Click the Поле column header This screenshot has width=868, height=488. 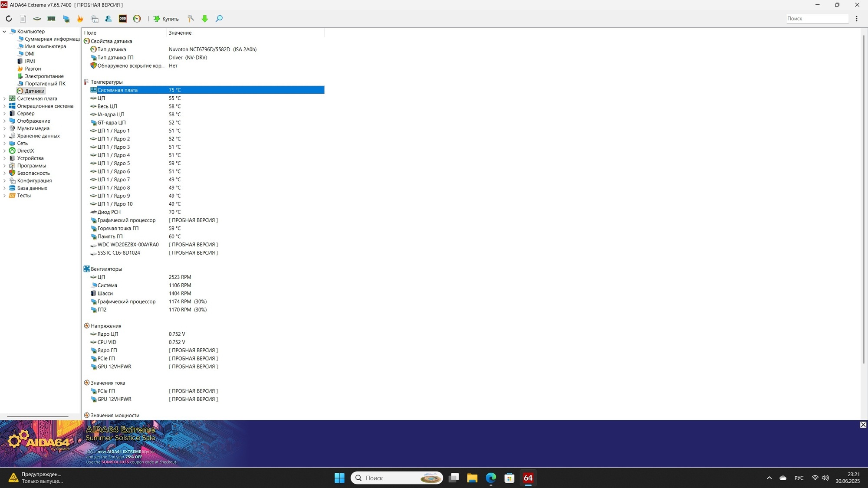click(x=124, y=33)
